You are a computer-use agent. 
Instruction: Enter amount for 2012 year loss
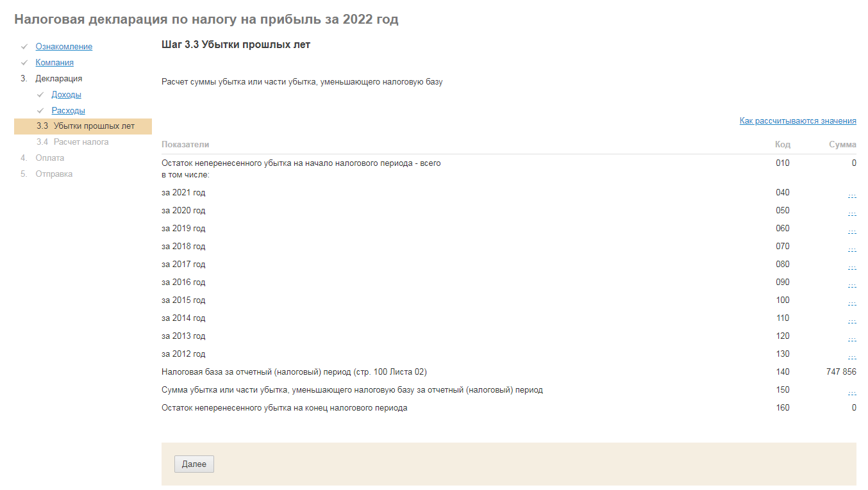[x=851, y=356]
